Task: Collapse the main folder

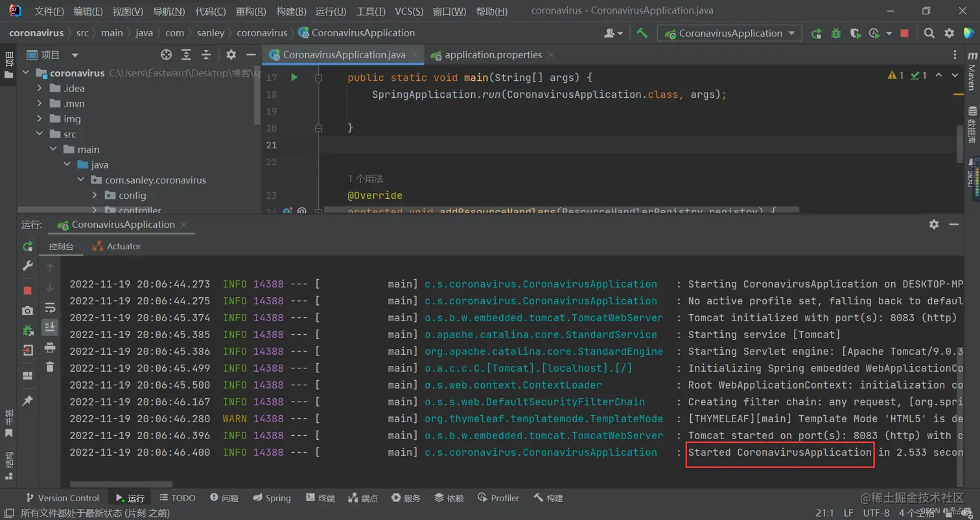Action: click(53, 149)
